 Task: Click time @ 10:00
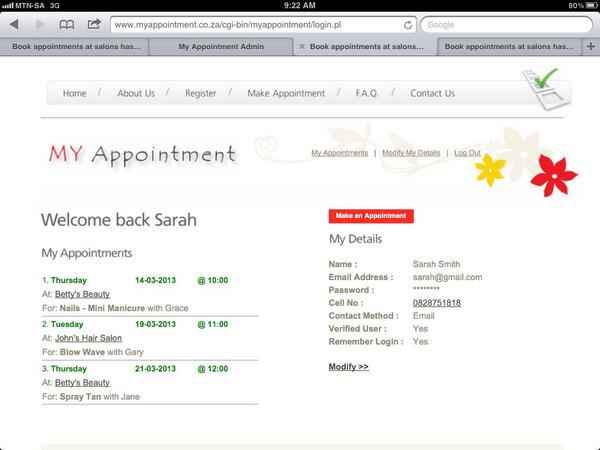212,280
